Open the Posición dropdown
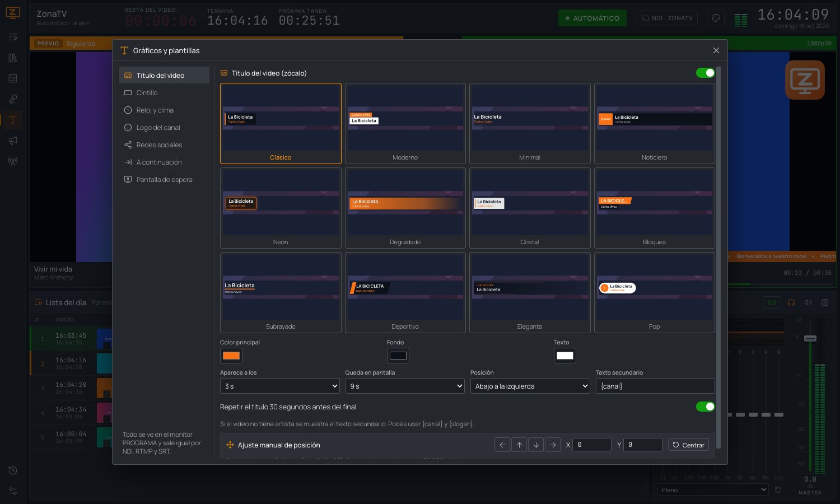 [530, 386]
